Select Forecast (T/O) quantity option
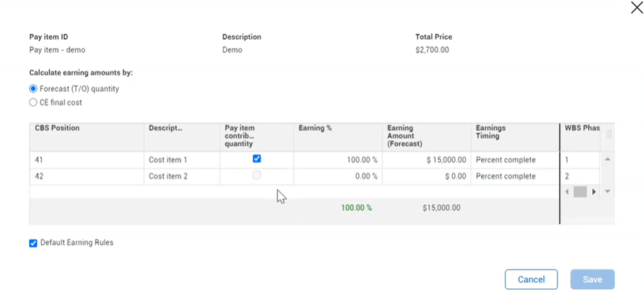The height and width of the screenshot is (300, 644). 33,89
